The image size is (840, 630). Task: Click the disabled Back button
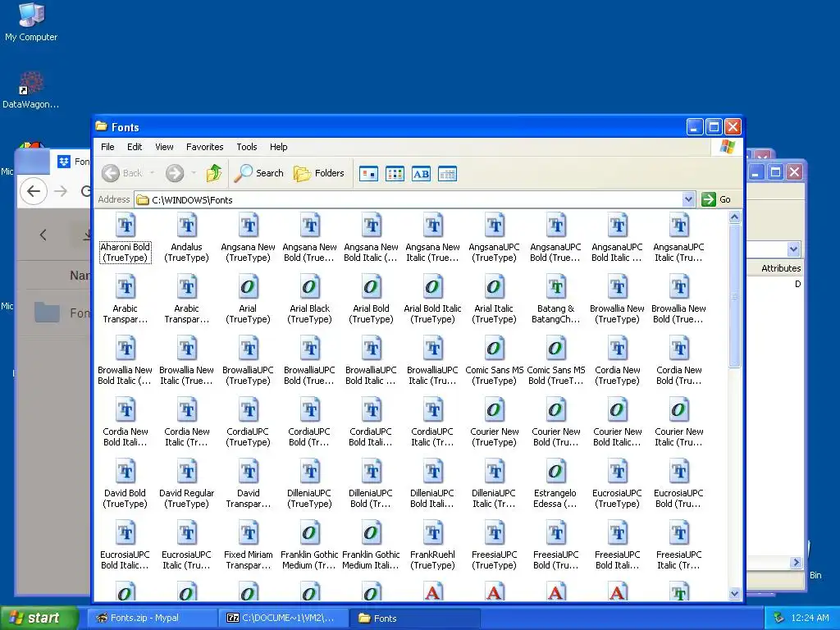122,173
